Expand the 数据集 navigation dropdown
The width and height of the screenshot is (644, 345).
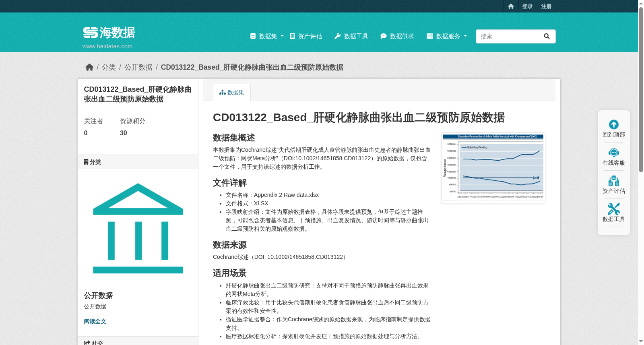(267, 36)
